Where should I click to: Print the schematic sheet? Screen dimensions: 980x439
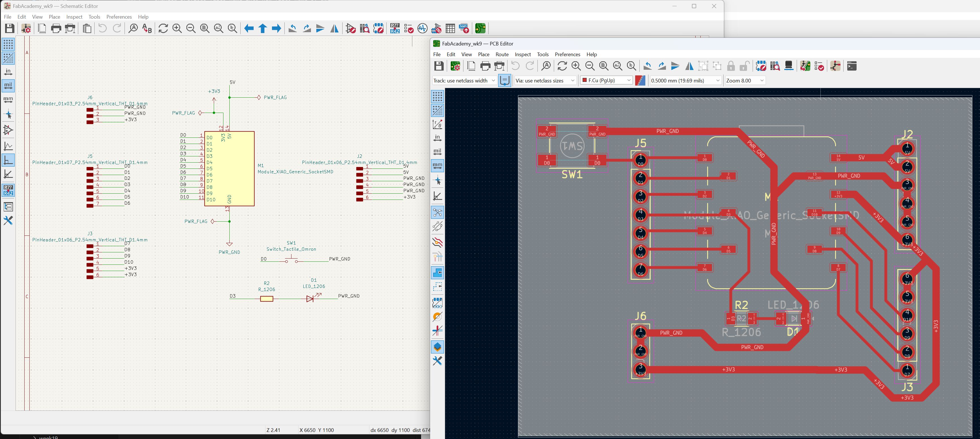[x=56, y=29]
